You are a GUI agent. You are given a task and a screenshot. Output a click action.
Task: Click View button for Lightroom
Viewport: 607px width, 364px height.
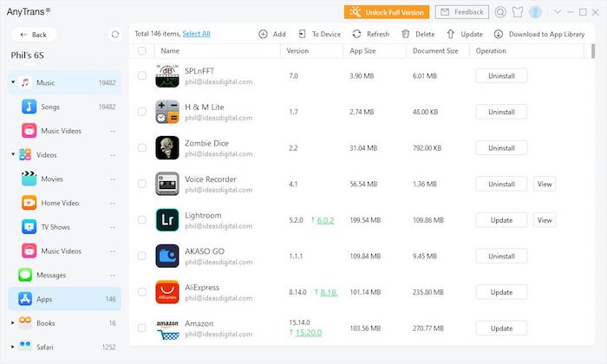545,220
